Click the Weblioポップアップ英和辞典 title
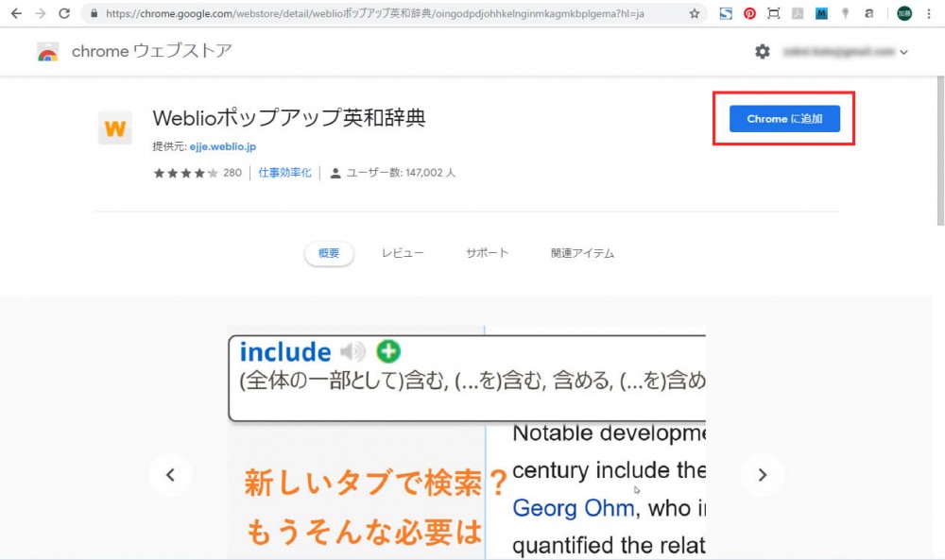Screen dimensions: 945x560 [x=289, y=117]
